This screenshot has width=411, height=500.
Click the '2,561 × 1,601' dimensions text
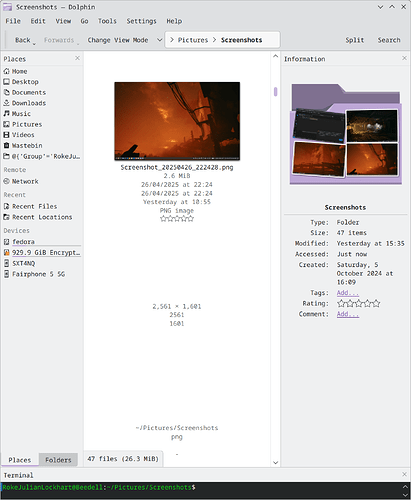[177, 306]
